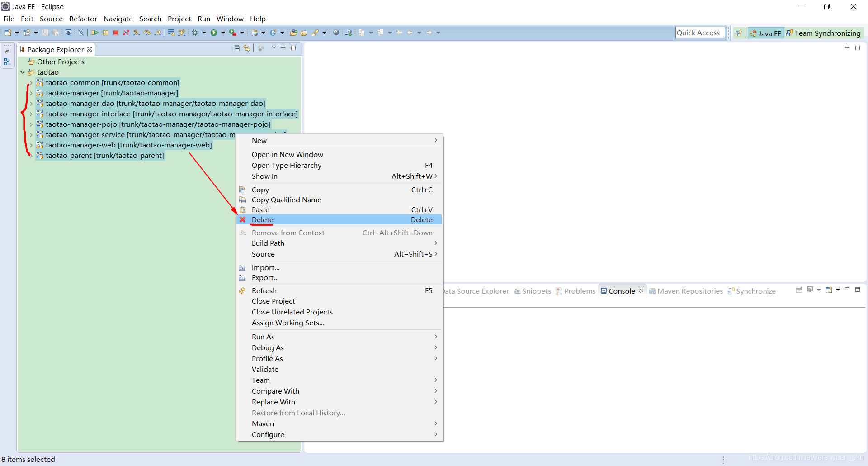Screen dimensions: 868x466
Task: Select Refresh in the context menu
Action: point(339,290)
